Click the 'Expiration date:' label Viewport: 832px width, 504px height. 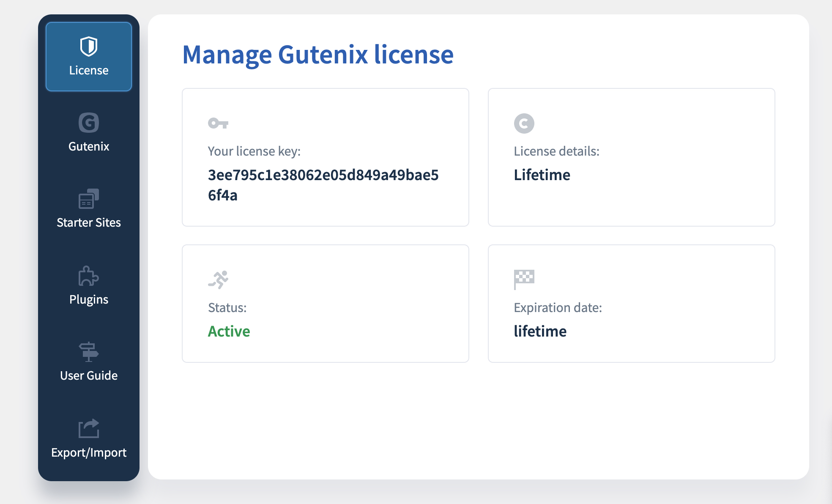coord(558,308)
